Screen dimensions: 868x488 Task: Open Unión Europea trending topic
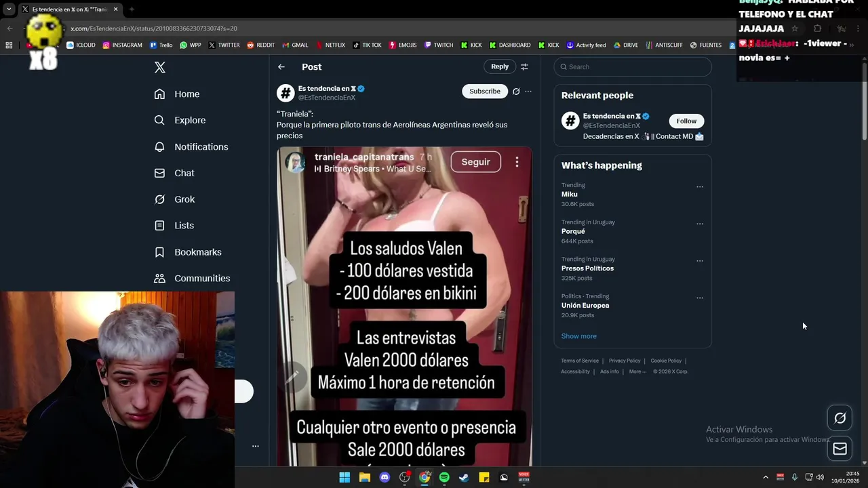(585, 306)
